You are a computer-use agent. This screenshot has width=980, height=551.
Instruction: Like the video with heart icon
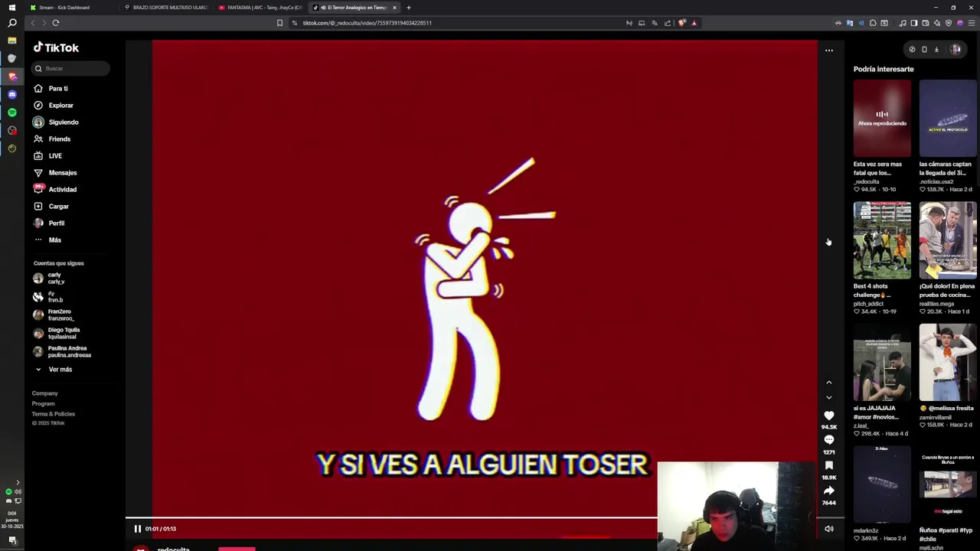coord(829,416)
